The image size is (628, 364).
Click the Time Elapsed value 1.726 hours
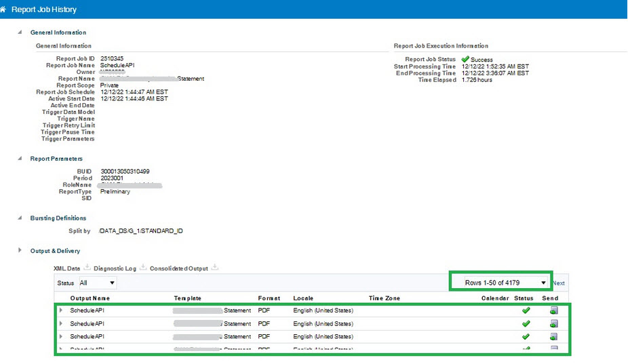(477, 80)
